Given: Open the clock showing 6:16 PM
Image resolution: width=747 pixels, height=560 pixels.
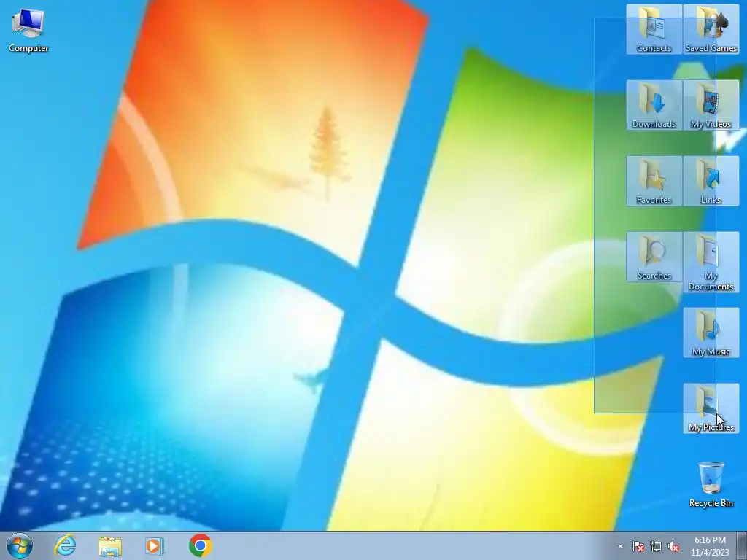Looking at the screenshot, I should [x=710, y=545].
